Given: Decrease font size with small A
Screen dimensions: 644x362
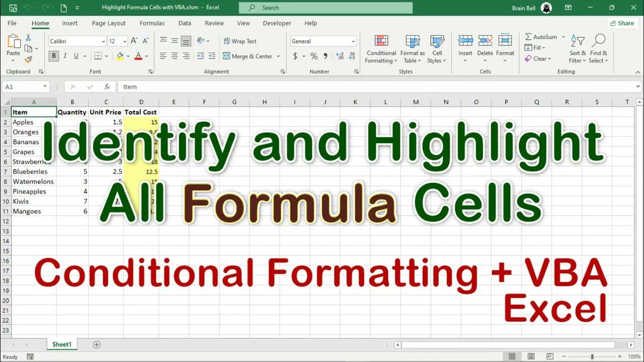Looking at the screenshot, I should pyautogui.click(x=145, y=41).
